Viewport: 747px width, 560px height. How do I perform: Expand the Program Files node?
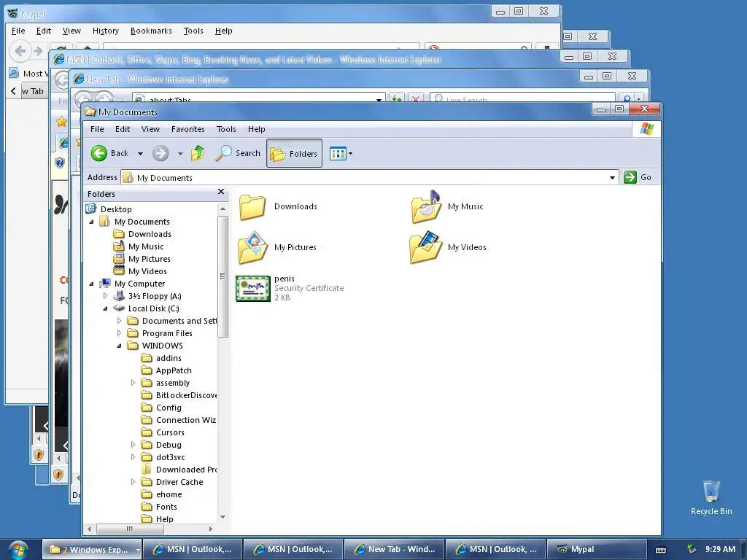click(x=119, y=332)
